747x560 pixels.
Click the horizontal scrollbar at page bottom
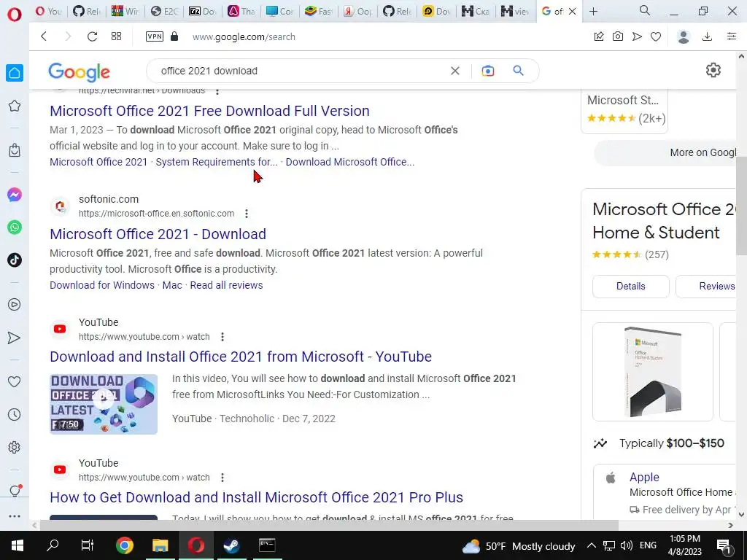tap(329, 525)
